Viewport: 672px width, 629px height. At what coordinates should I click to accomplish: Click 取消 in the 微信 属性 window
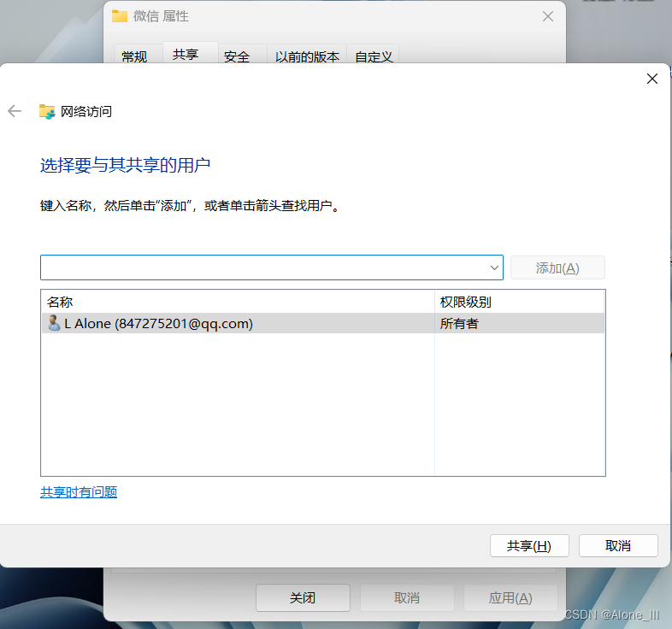coord(407,597)
